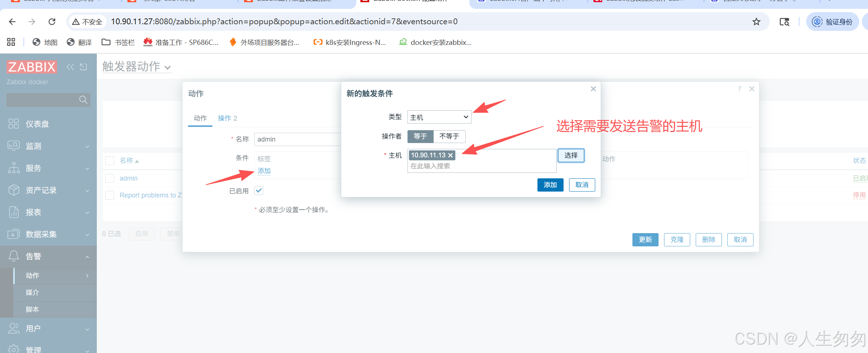Click the 更新 update button
Screen dimensions: 868x353
pos(645,239)
